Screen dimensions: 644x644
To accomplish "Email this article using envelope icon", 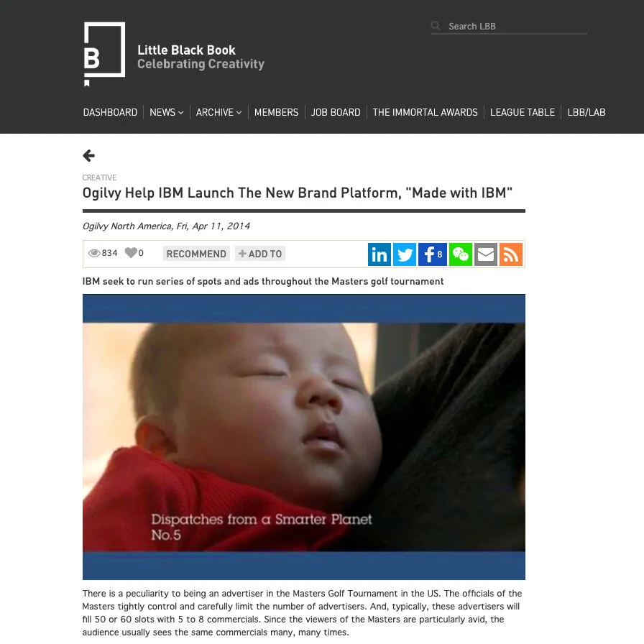I will pos(486,254).
